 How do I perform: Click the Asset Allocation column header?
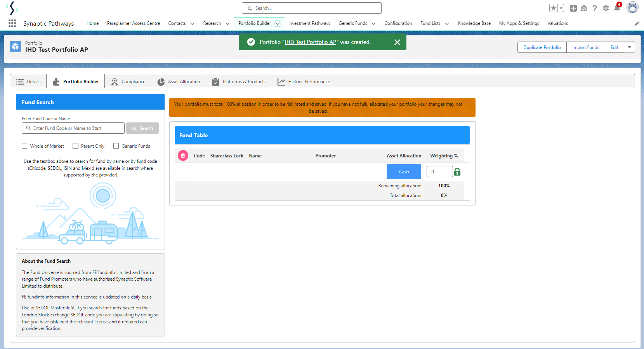pos(404,156)
